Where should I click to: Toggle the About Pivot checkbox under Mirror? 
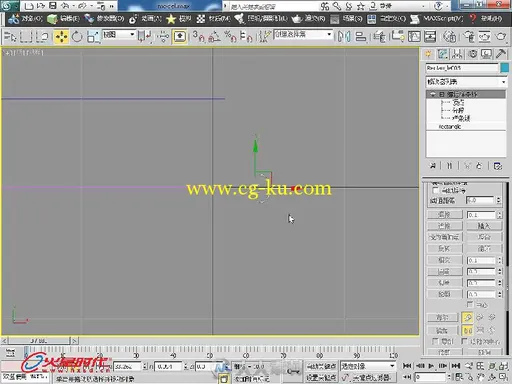click(465, 341)
